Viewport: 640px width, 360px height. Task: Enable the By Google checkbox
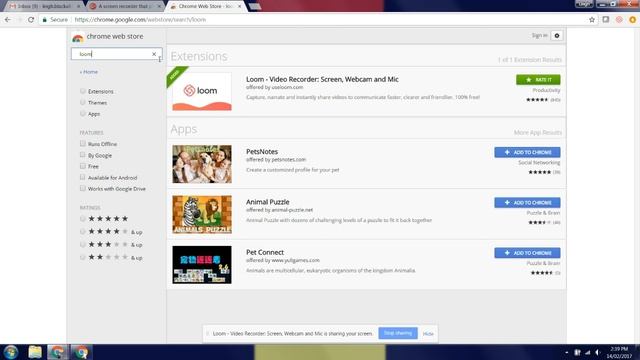point(83,155)
